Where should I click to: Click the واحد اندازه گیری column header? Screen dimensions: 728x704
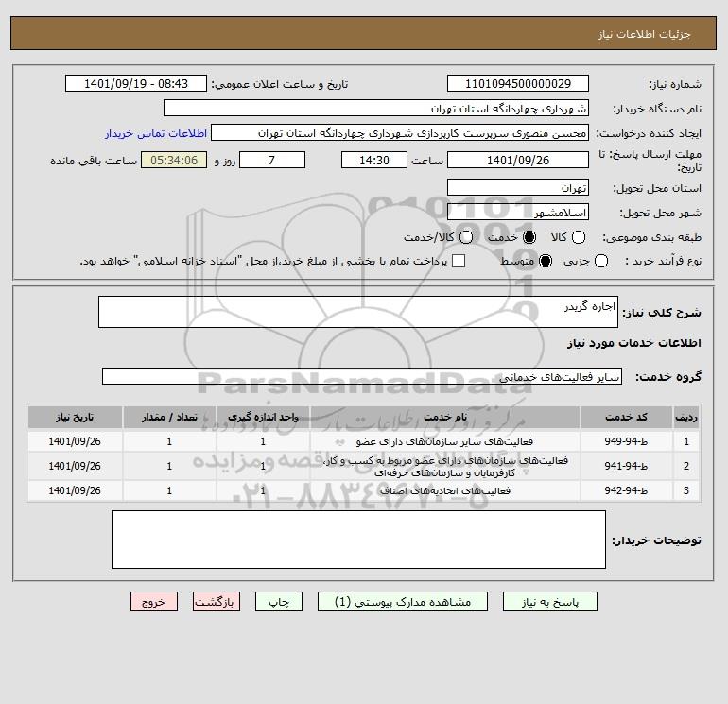[x=263, y=417]
